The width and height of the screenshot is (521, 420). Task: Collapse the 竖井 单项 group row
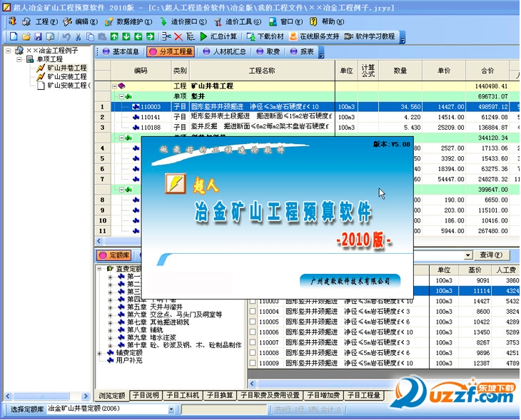click(121, 96)
